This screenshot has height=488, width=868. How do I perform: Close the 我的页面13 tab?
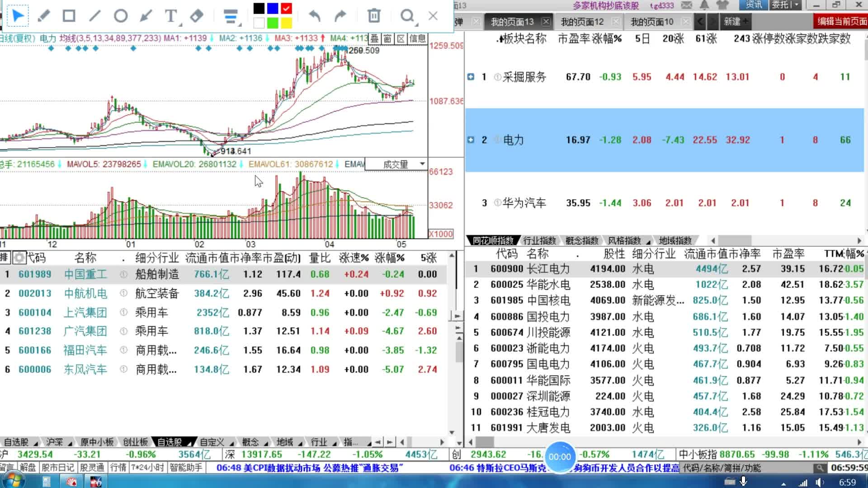(546, 21)
